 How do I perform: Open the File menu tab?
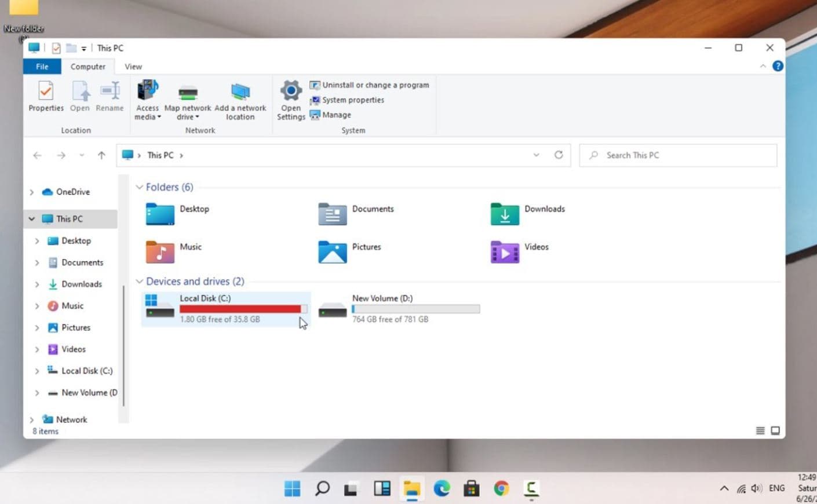click(42, 67)
